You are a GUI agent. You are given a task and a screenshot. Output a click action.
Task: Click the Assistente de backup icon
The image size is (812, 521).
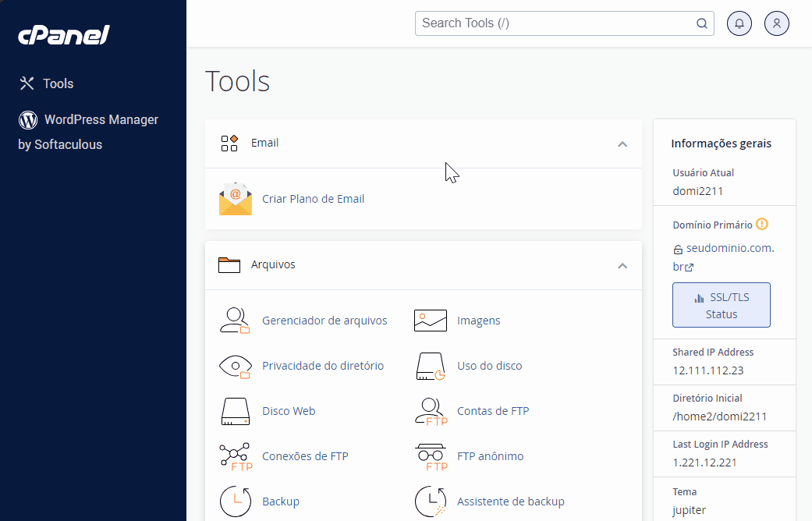(431, 502)
